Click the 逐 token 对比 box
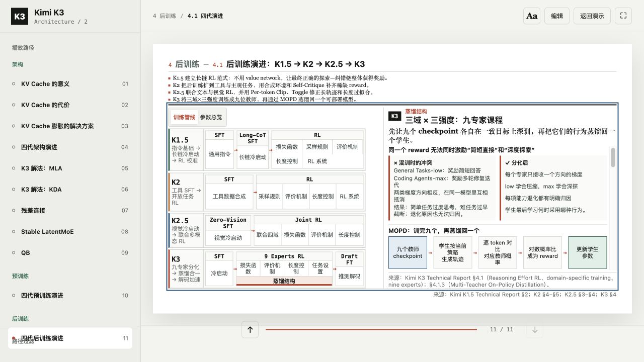 click(498, 252)
